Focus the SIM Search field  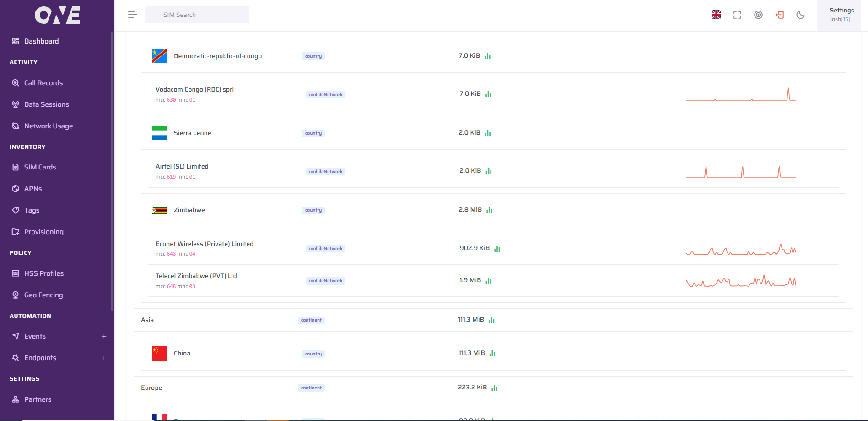[197, 15]
